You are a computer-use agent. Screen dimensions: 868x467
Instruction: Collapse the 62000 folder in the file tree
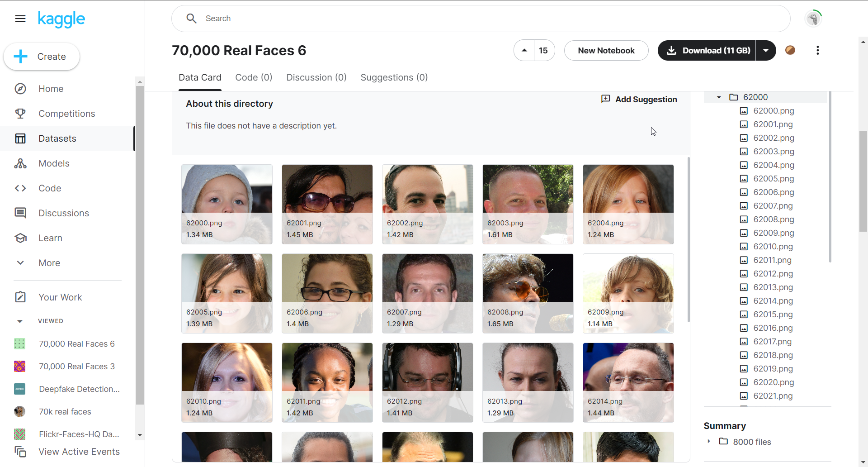pyautogui.click(x=718, y=97)
